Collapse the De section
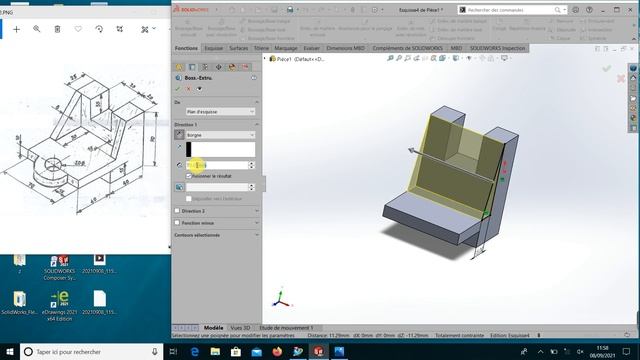 click(257, 102)
